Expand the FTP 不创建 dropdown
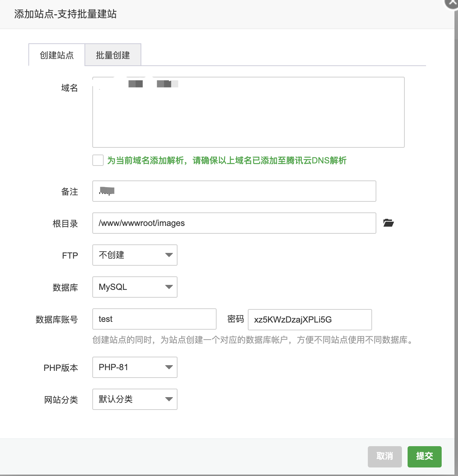The width and height of the screenshot is (458, 476). point(135,255)
